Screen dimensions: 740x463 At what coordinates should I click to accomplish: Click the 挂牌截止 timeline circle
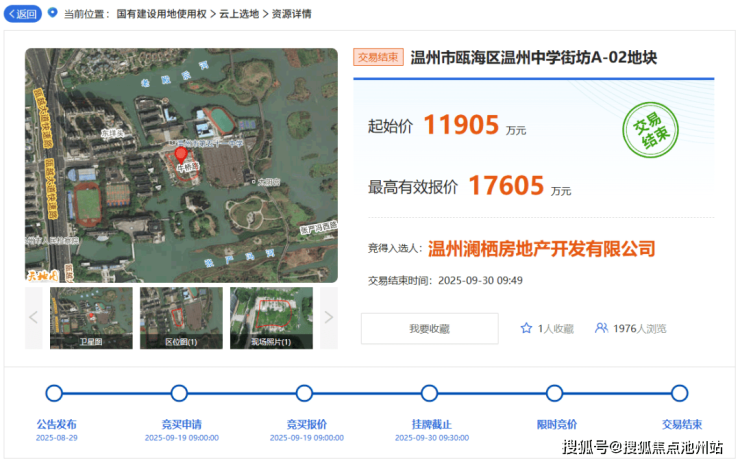tap(429, 393)
